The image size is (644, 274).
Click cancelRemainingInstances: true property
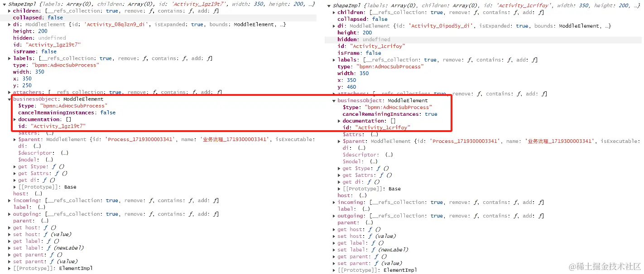point(390,114)
